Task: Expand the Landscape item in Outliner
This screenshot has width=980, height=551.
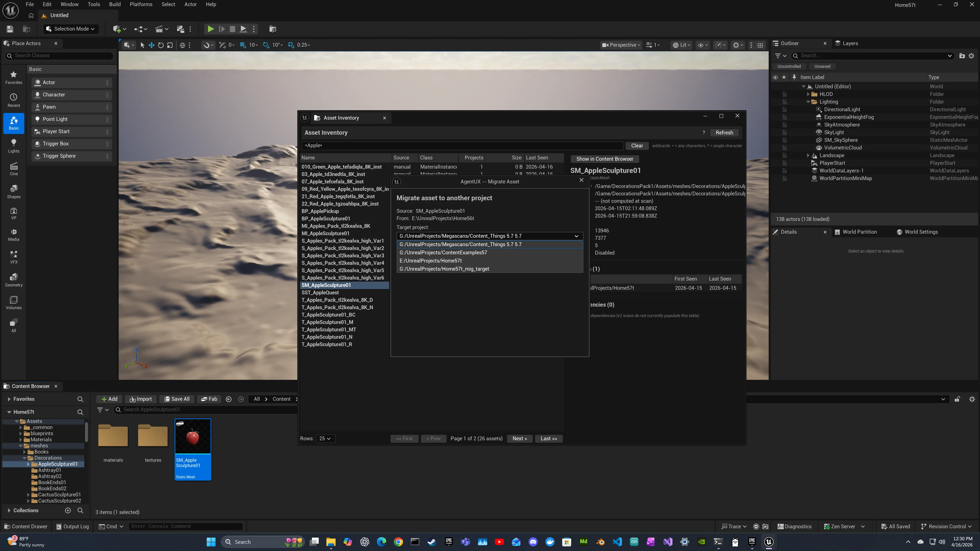Action: click(x=808, y=156)
